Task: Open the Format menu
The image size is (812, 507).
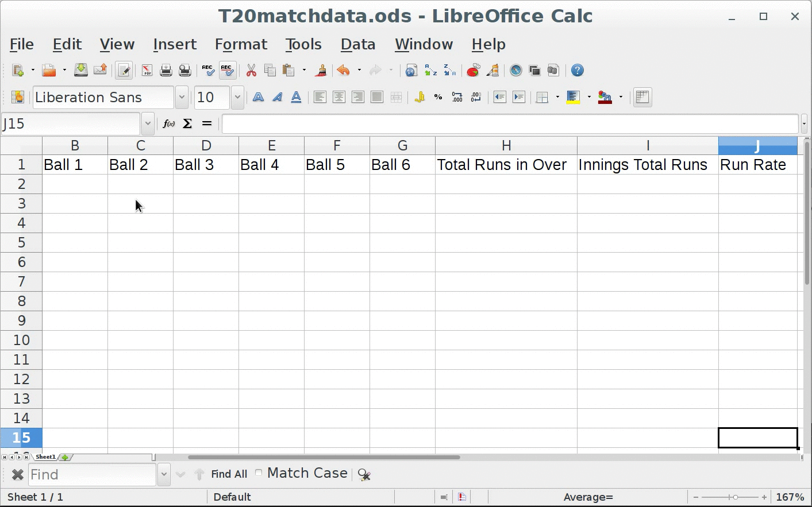Action: [241, 44]
